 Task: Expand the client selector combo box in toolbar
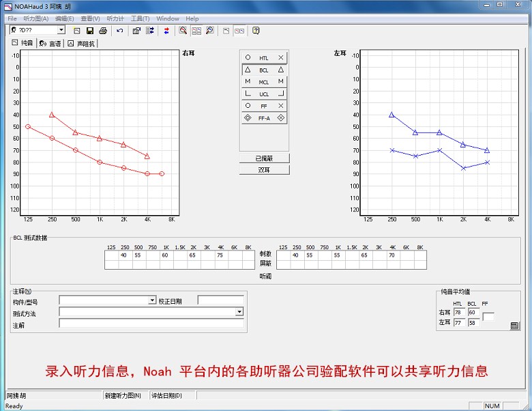(61, 31)
